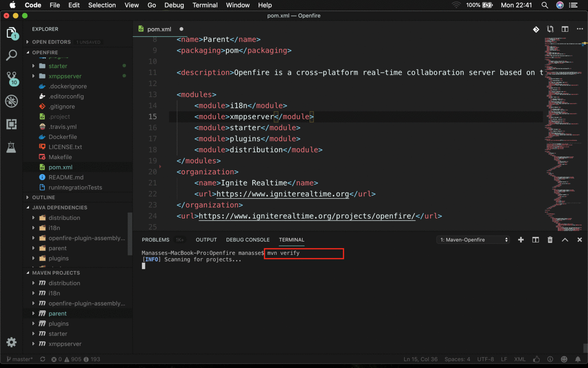The height and width of the screenshot is (368, 588).
Task: Open the Debug view icon
Action: coord(11,101)
